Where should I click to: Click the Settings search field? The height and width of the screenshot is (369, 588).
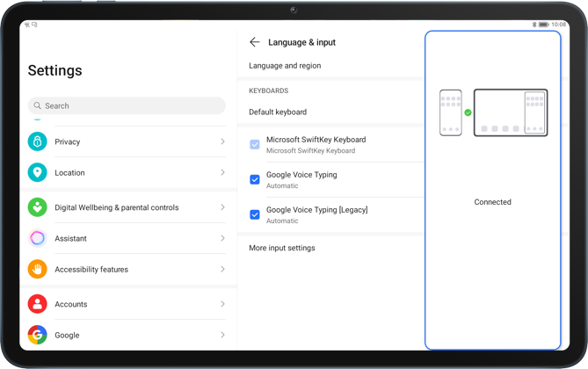click(127, 105)
